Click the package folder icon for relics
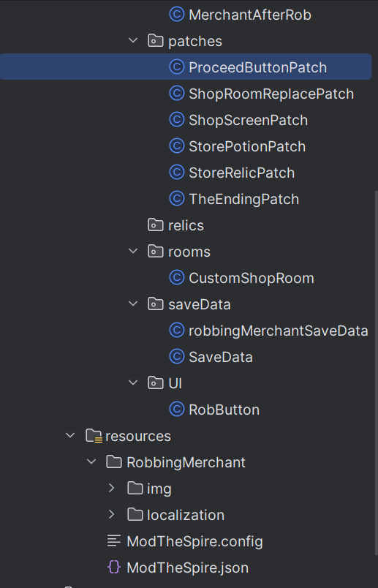 click(x=155, y=225)
